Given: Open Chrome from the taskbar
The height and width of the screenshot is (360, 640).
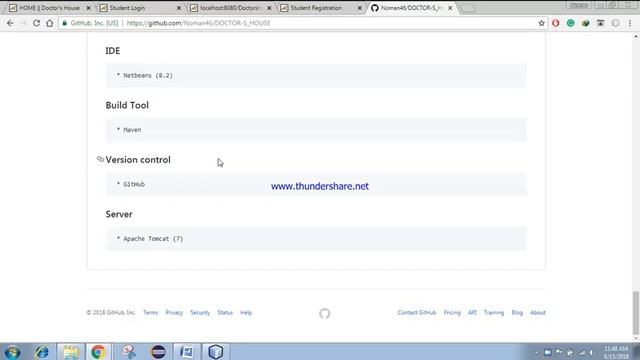Looking at the screenshot, I should [x=98, y=352].
